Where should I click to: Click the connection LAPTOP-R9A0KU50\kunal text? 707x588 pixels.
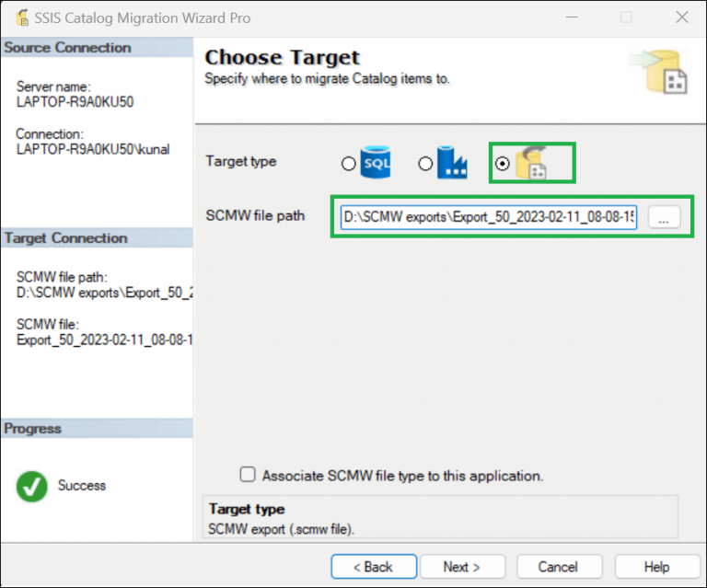click(x=93, y=149)
